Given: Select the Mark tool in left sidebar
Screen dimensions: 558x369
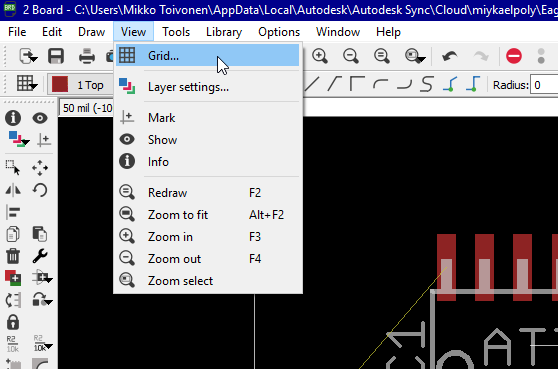Looking at the screenshot, I should coord(44,139).
